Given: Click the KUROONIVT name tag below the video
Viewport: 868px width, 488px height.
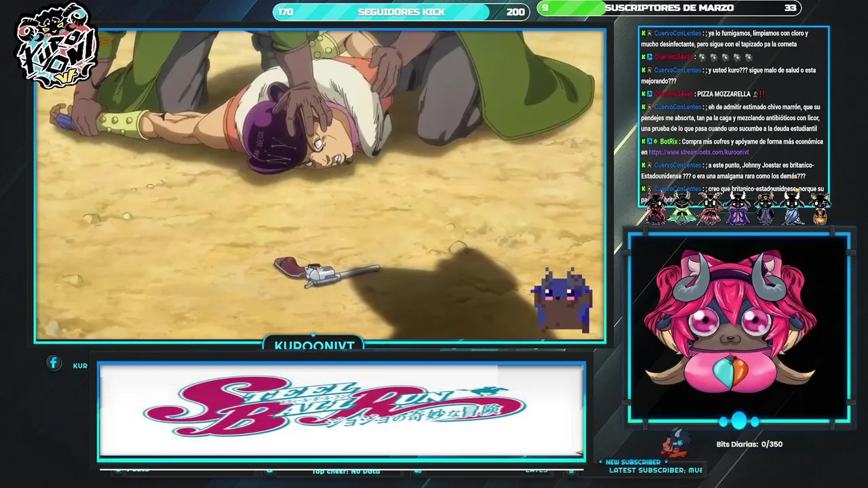Looking at the screenshot, I should pyautogui.click(x=314, y=345).
